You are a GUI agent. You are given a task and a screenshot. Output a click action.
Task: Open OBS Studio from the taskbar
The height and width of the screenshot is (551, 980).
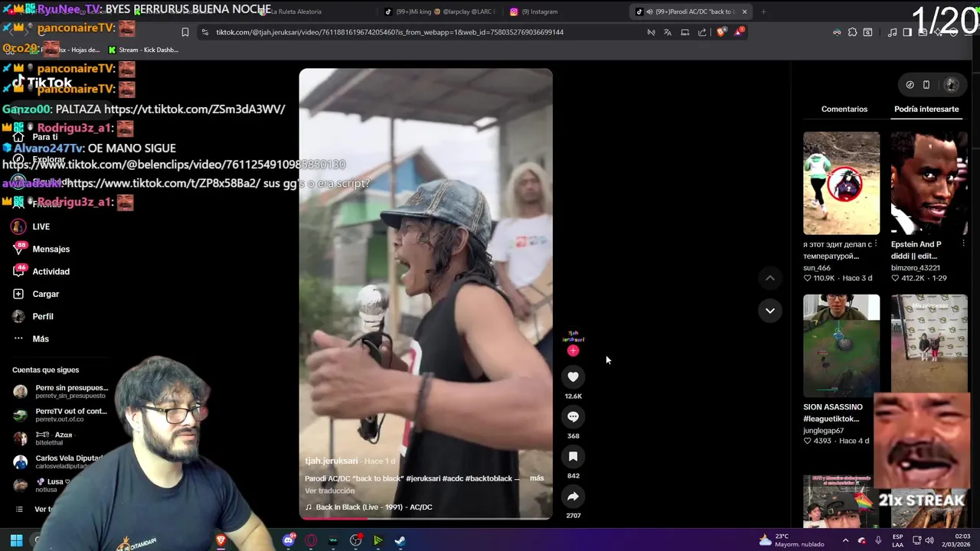coord(356,540)
